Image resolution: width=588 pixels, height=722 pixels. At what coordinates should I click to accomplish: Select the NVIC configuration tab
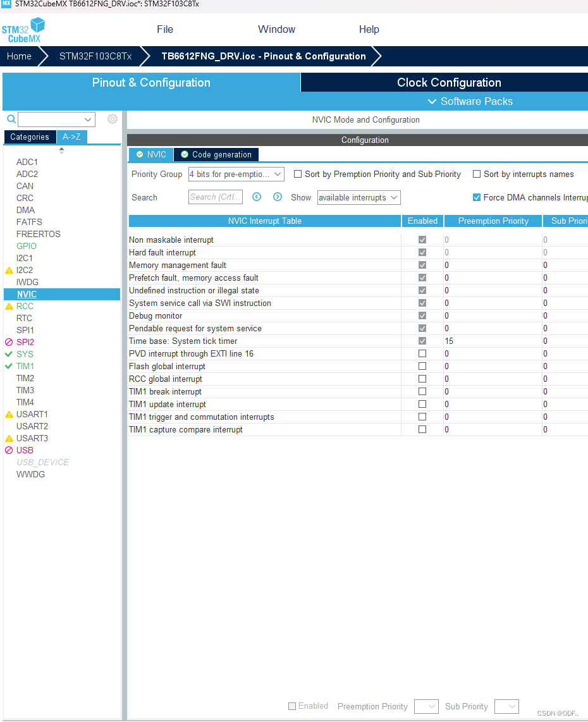(x=151, y=155)
